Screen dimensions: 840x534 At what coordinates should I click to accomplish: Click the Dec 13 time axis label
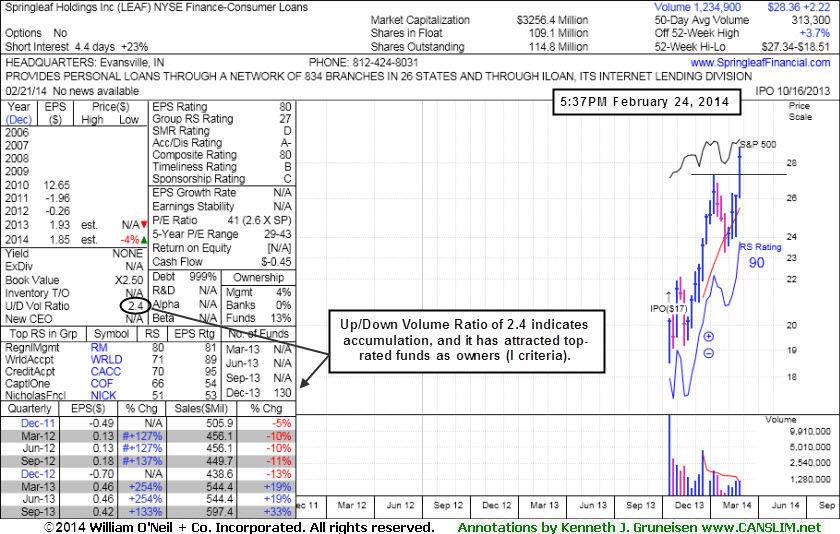[x=689, y=505]
